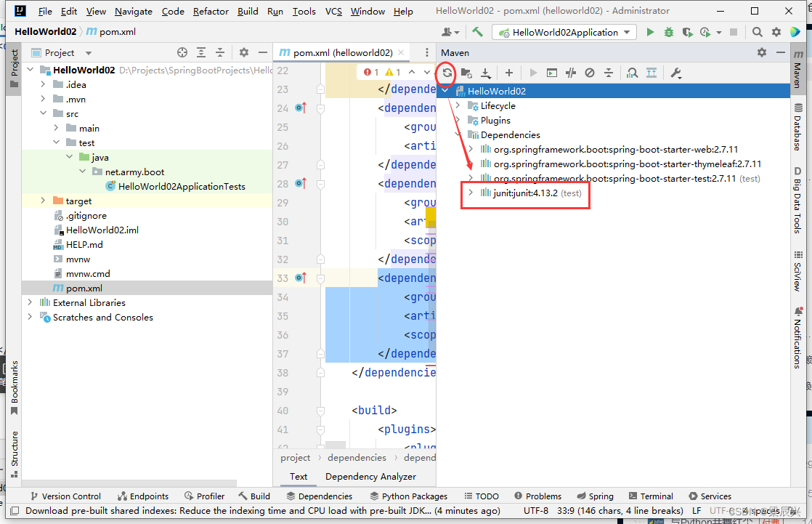Expand junit:junit:4.13.2 dependency

tap(471, 193)
